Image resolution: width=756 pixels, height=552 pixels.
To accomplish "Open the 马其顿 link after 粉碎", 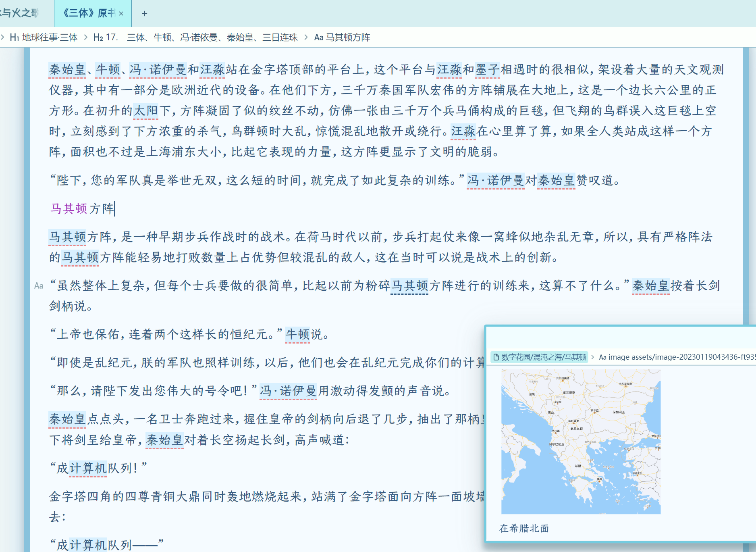I will (x=409, y=286).
